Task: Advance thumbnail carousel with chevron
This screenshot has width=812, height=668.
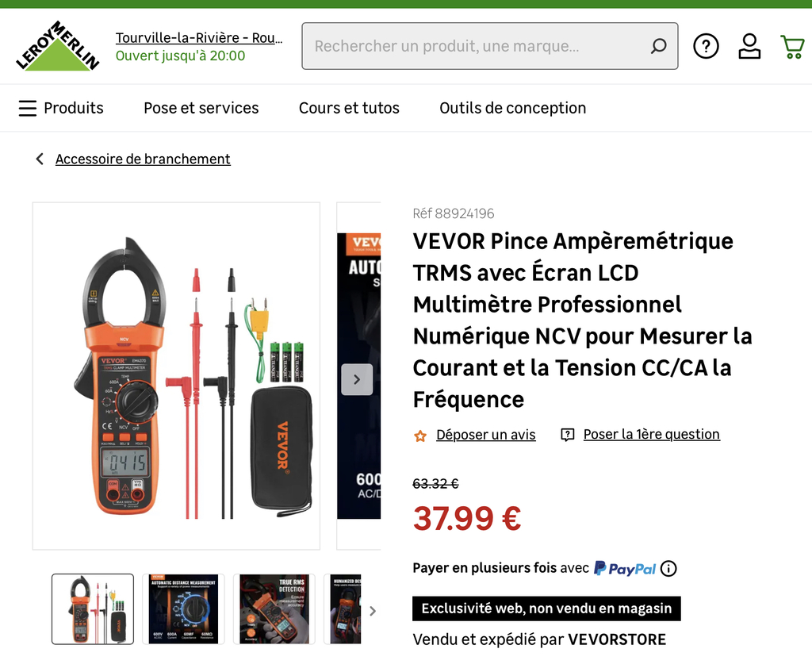Action: [373, 611]
